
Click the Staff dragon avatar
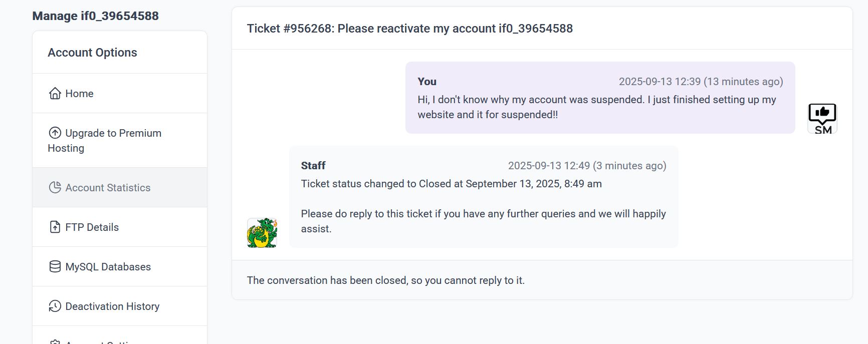point(262,233)
